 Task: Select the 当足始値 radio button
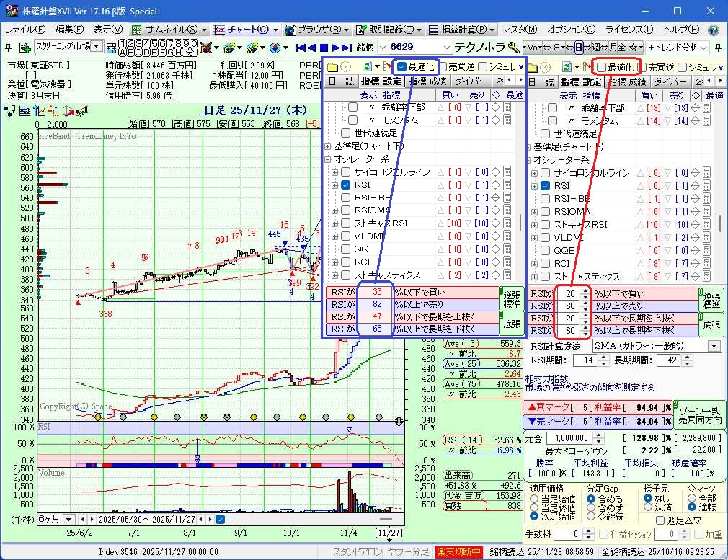(533, 499)
